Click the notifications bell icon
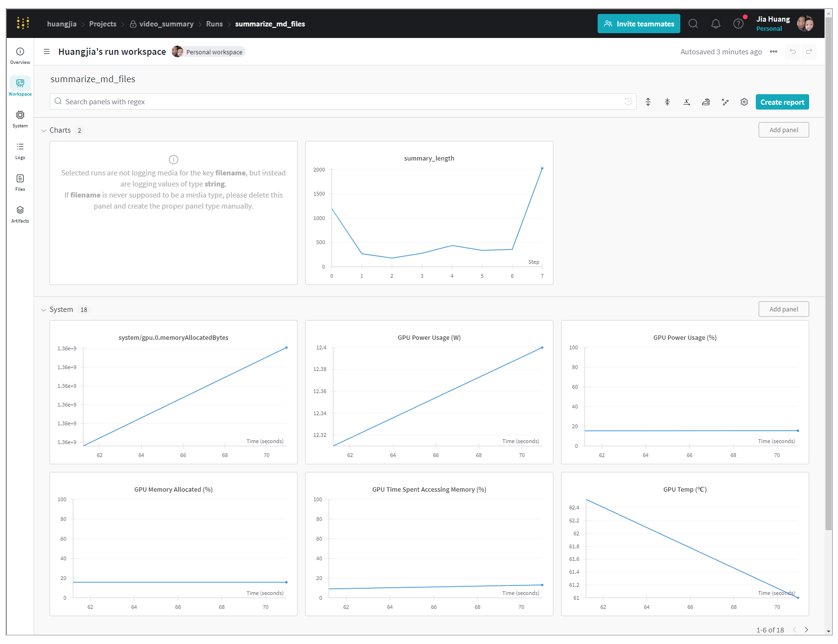838x644 pixels. [x=715, y=24]
